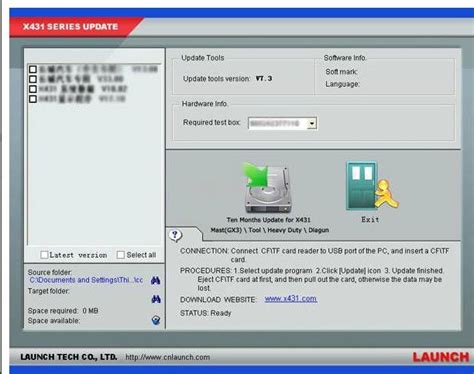Screen dimensions: 474x374
Task: Browse for source folder with binoculars icon
Action: point(156,281)
